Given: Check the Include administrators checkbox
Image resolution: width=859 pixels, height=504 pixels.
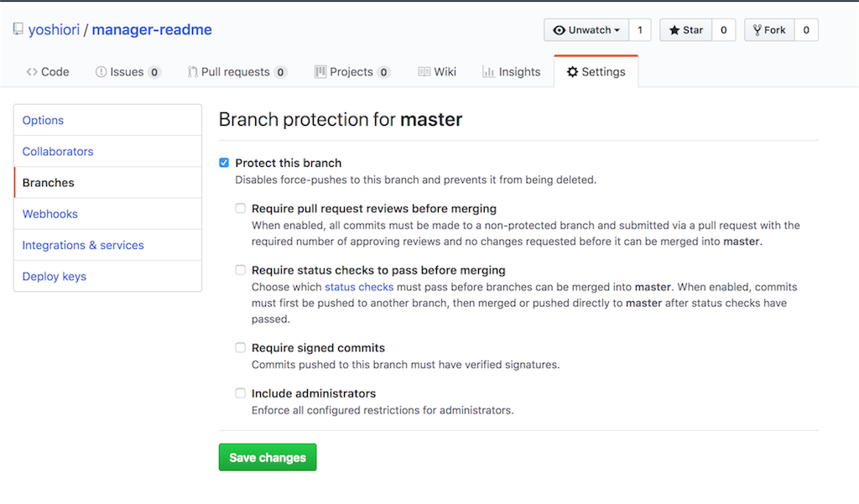Looking at the screenshot, I should 241,392.
